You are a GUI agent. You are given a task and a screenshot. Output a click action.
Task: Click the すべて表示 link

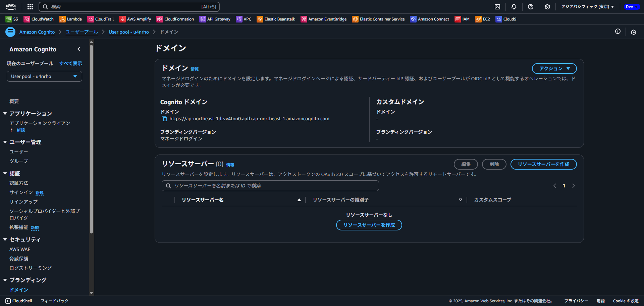pyautogui.click(x=70, y=63)
